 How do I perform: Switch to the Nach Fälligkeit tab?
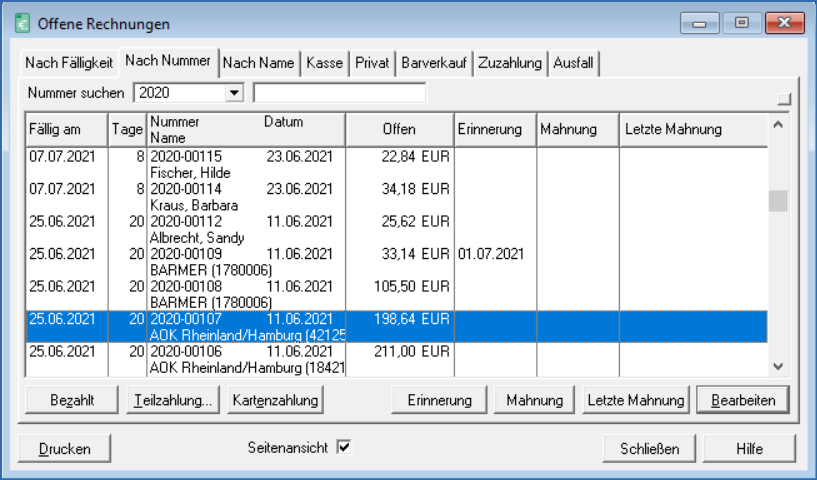[x=69, y=63]
